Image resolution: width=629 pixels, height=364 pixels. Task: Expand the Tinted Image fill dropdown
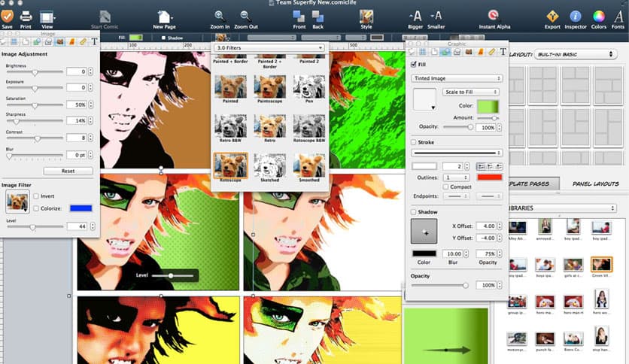point(457,78)
